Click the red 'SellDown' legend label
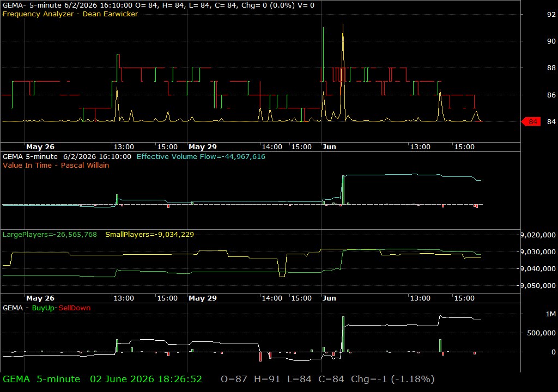This screenshot has width=558, height=392. 74,308
